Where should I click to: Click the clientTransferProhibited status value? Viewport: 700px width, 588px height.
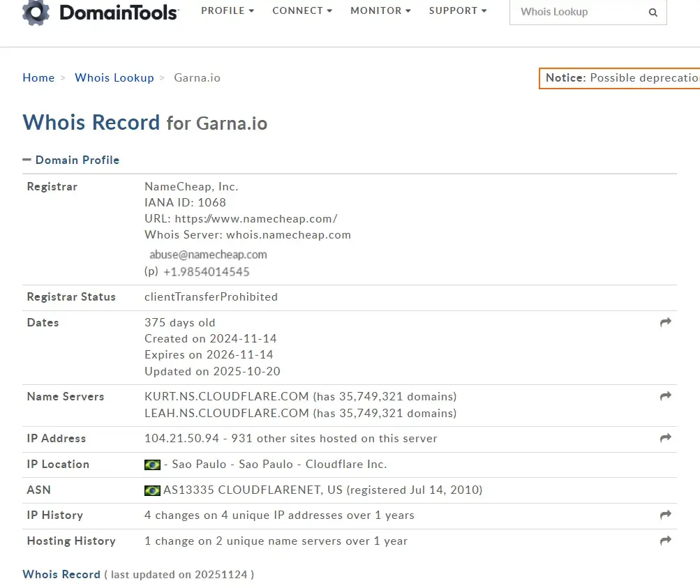click(x=211, y=296)
